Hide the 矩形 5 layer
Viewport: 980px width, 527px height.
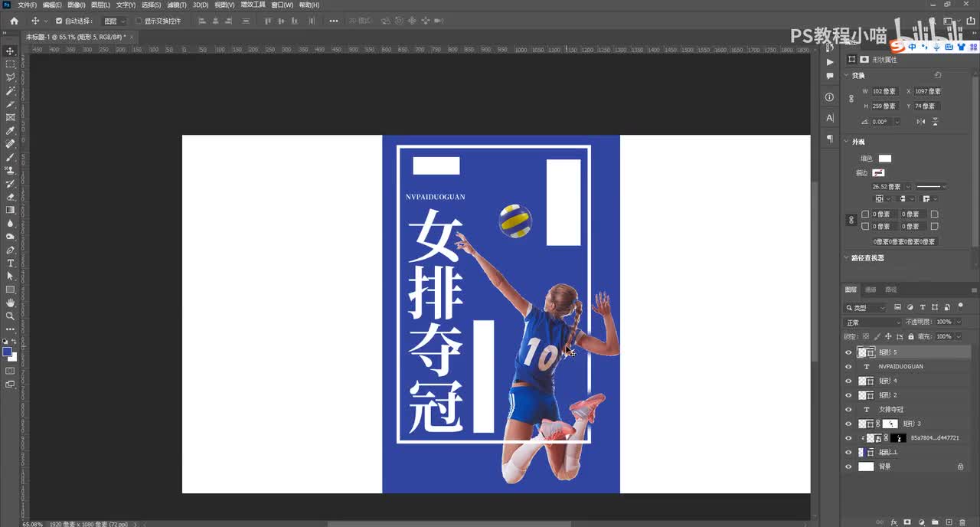click(x=848, y=352)
